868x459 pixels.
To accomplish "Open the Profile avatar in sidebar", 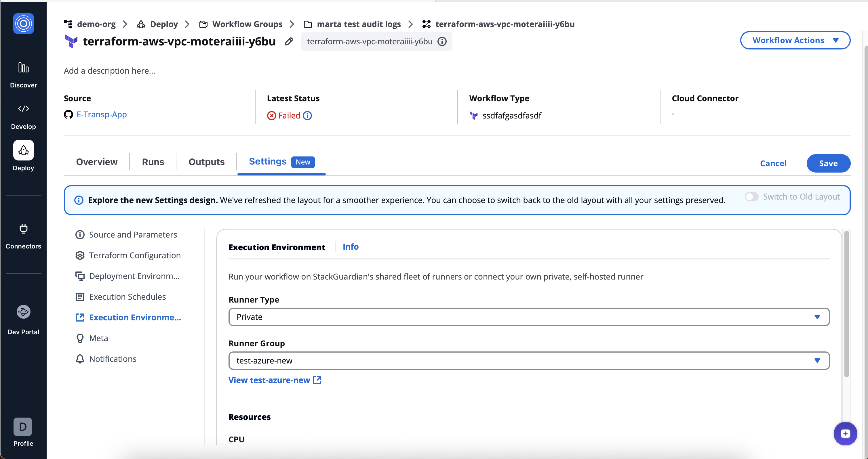I will tap(22, 426).
